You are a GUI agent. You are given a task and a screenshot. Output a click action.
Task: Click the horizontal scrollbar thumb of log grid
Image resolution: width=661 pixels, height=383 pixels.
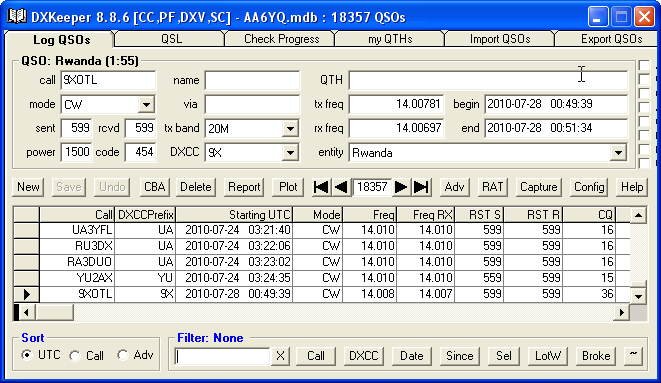coord(55,313)
